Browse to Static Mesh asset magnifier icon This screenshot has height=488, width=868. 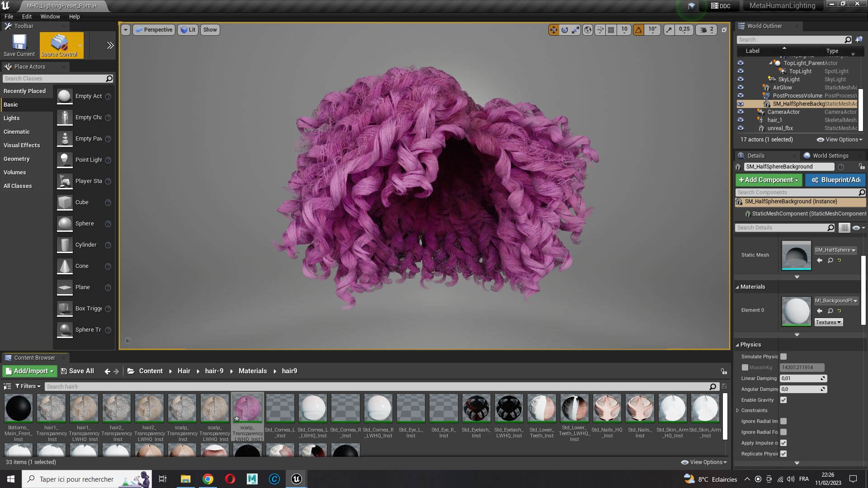point(830,261)
